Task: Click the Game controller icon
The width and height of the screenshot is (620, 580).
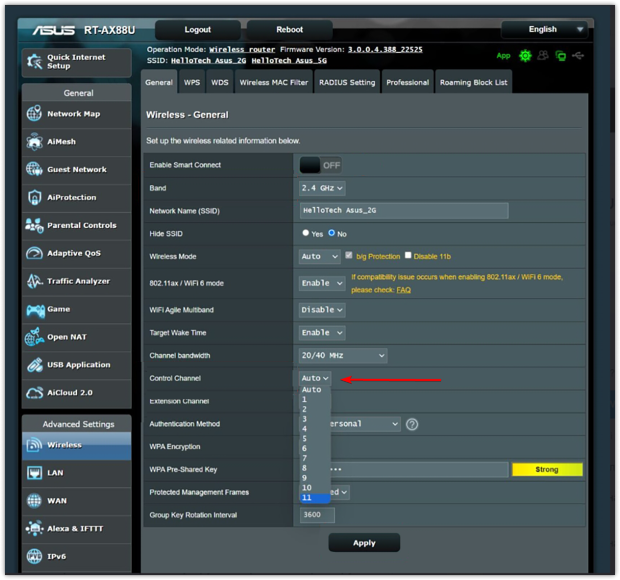Action: tap(35, 310)
